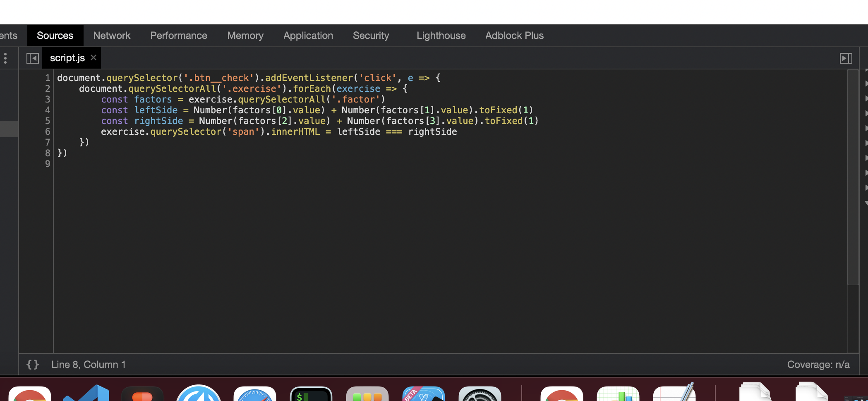Collapse the downward-pointing arrow section at right edge

click(x=866, y=203)
